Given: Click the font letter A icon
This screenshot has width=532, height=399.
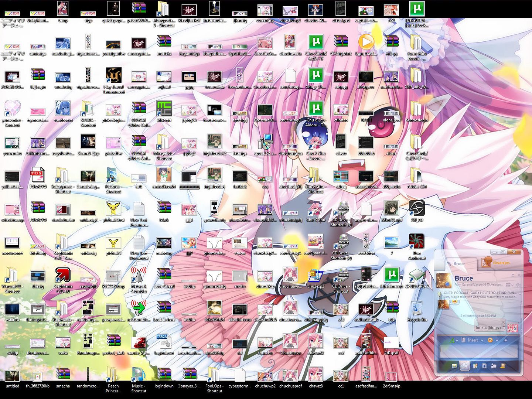Looking at the screenshot, I should pyautogui.click(x=452, y=340).
